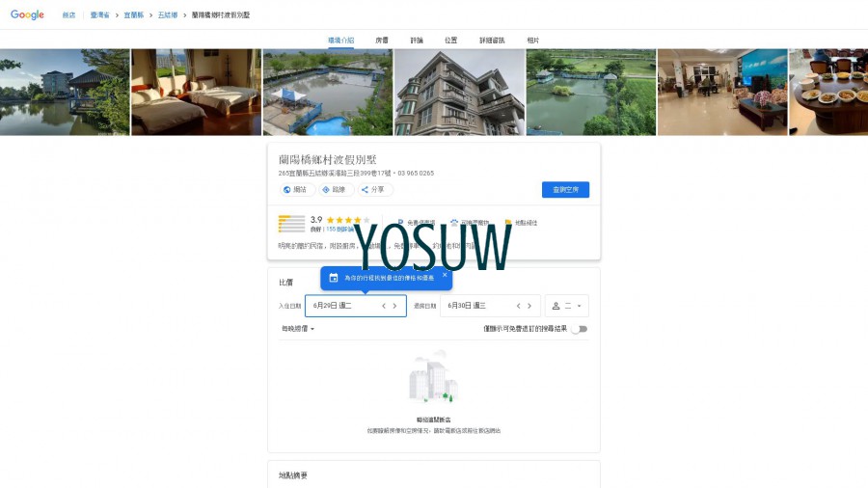The width and height of the screenshot is (868, 488).
Task: Move check-out date to previous day
Action: [518, 306]
